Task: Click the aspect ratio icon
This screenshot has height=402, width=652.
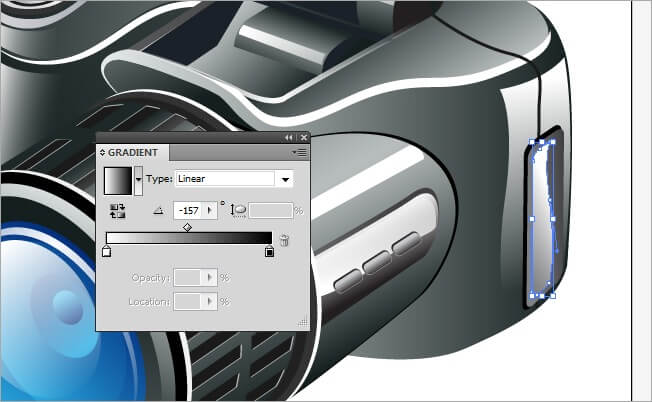Action: coord(238,211)
